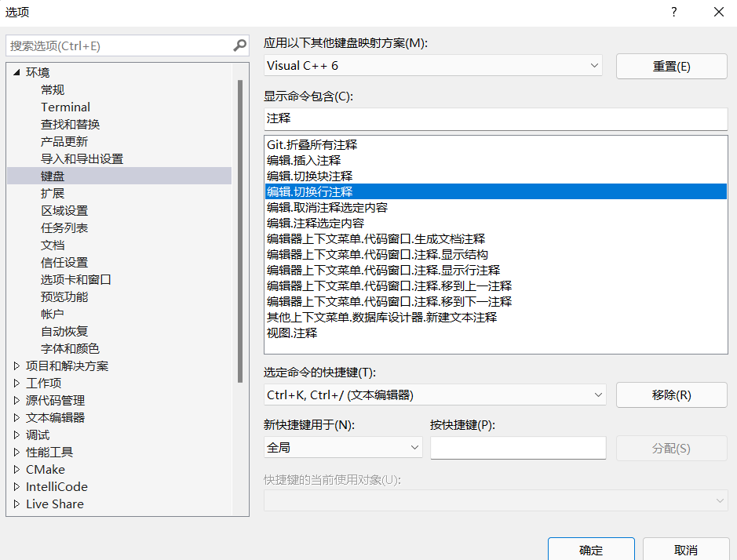The image size is (737, 560).
Task: Open the Visual C++ 6 键盘映射方案 dropdown
Action: 595,66
